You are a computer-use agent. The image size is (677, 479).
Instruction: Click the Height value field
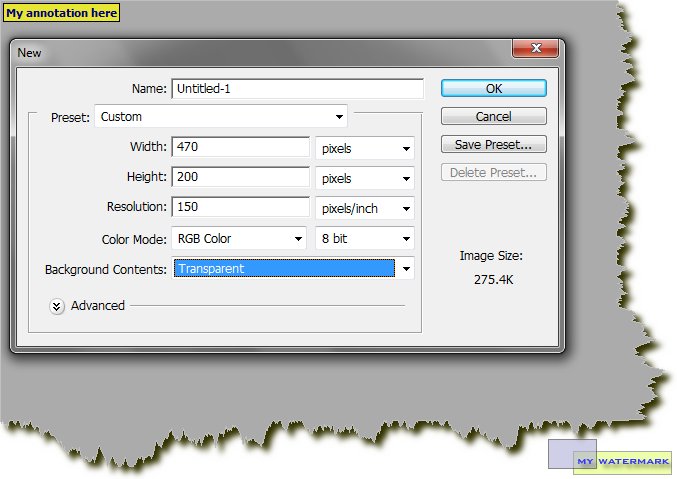tap(240, 177)
